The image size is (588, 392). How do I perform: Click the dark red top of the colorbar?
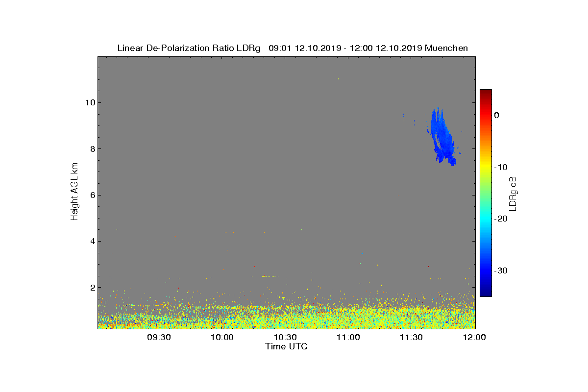click(486, 92)
